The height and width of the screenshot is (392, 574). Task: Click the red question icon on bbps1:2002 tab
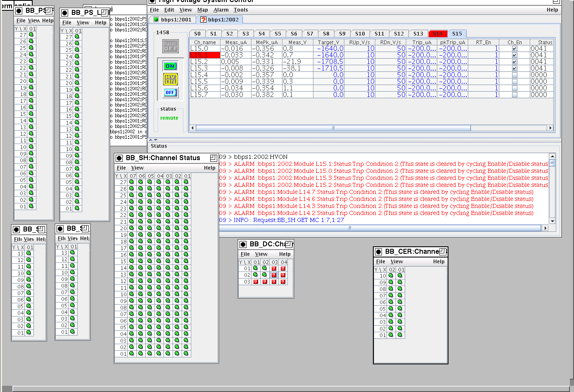(203, 19)
